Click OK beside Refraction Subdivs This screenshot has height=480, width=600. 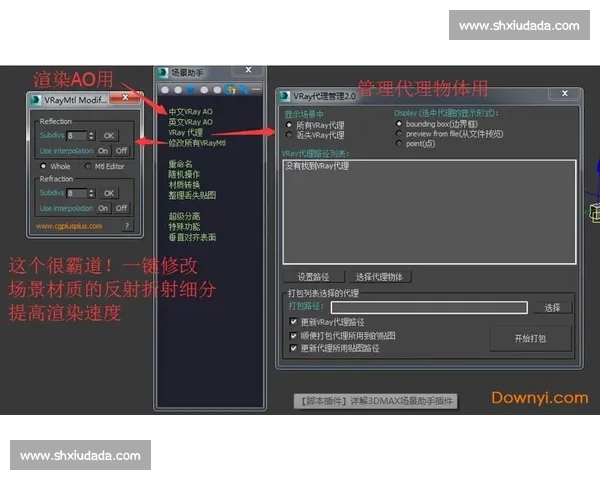click(109, 193)
